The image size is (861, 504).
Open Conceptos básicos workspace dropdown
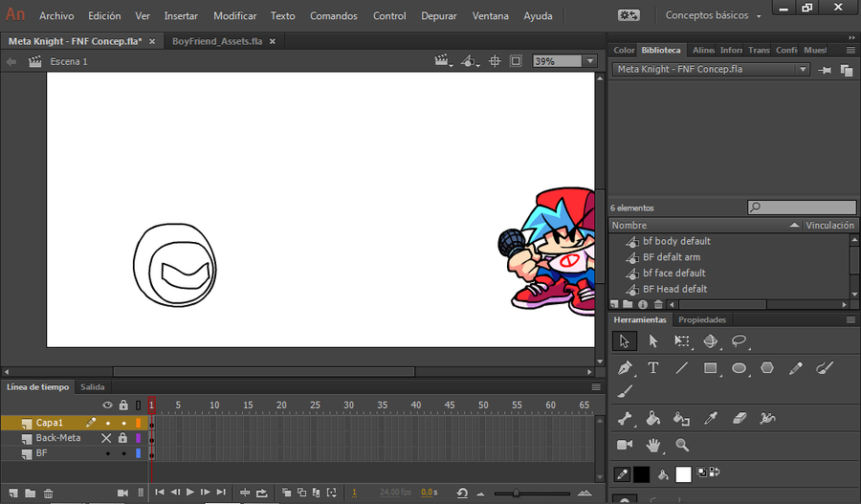(x=713, y=15)
